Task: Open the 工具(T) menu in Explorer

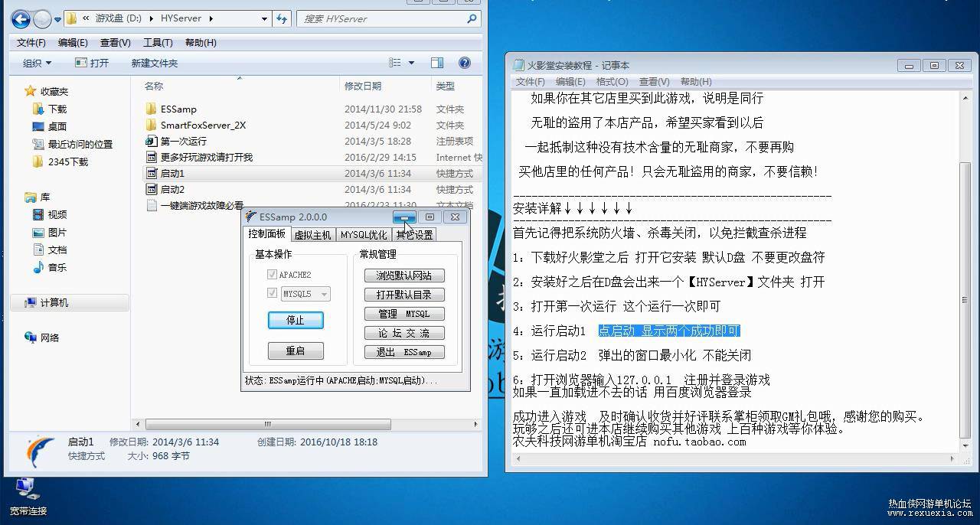Action: [158, 42]
